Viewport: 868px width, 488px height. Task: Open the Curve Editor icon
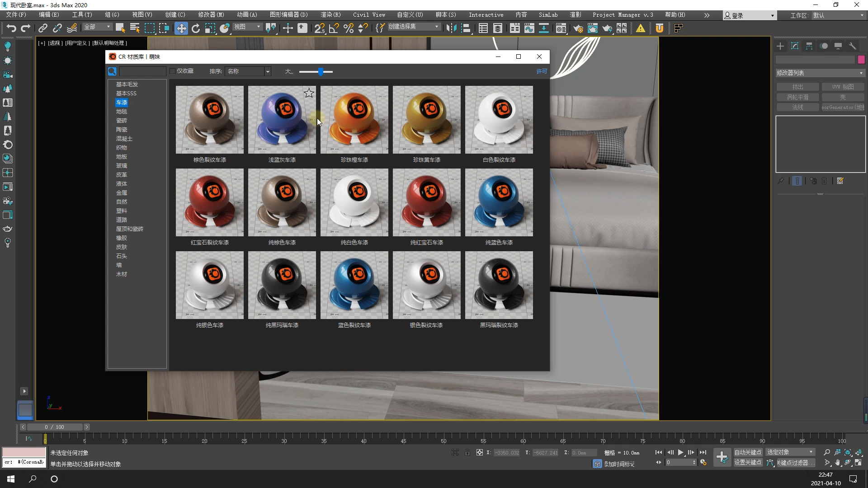[529, 28]
